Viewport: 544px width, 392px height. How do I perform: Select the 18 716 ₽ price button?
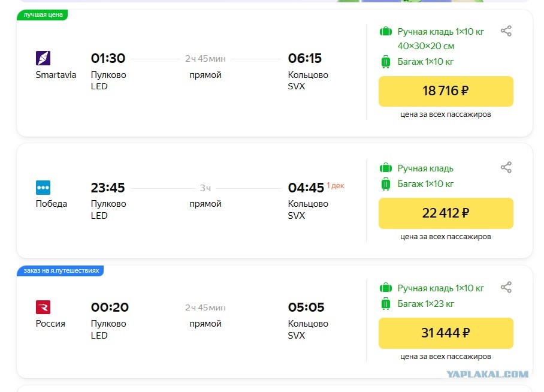point(446,91)
